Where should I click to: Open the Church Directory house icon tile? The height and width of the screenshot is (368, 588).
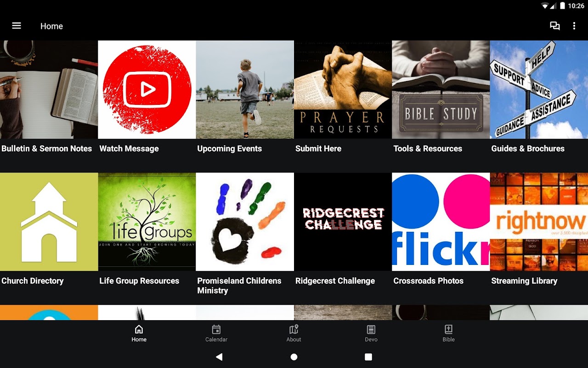[x=49, y=222]
